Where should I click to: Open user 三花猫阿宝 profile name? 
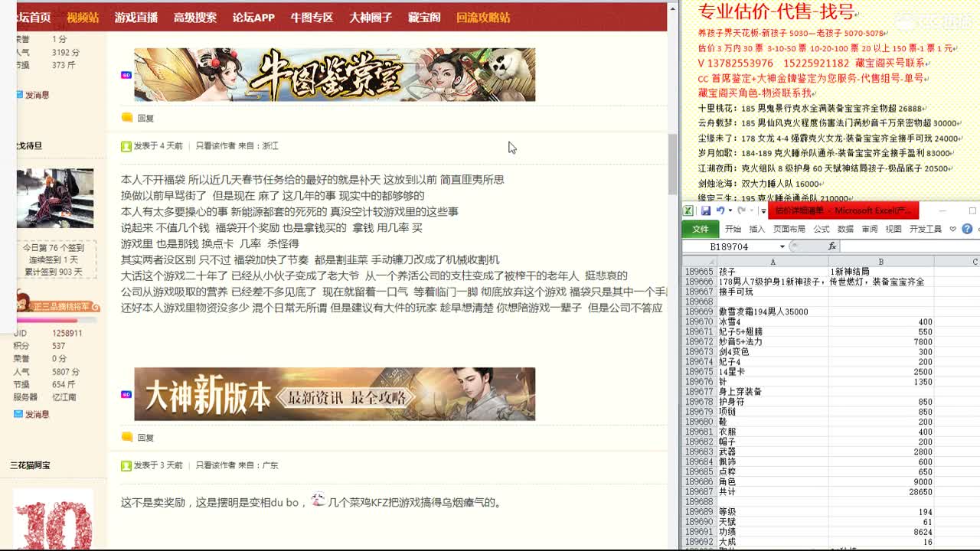pos(30,465)
